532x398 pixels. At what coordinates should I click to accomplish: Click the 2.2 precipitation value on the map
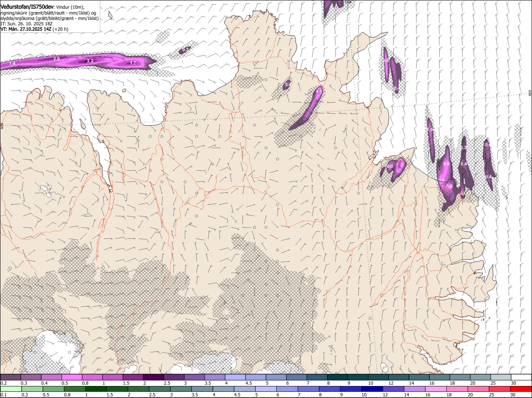(90, 61)
